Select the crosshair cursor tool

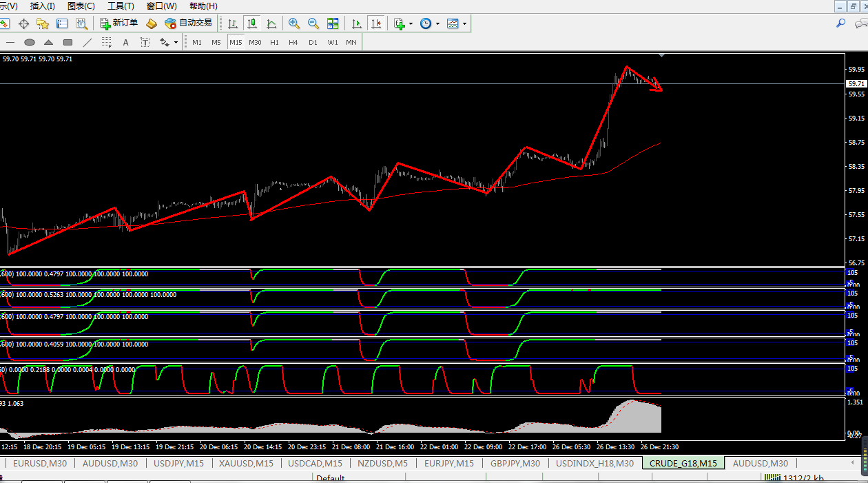click(x=23, y=23)
